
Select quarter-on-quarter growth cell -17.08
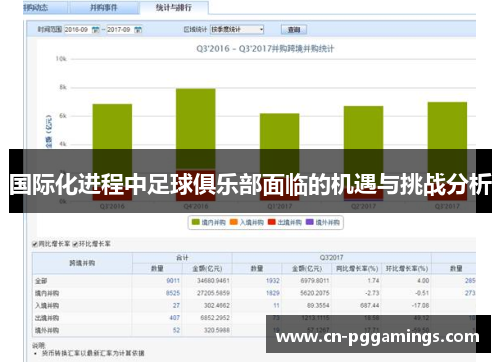click(420, 305)
